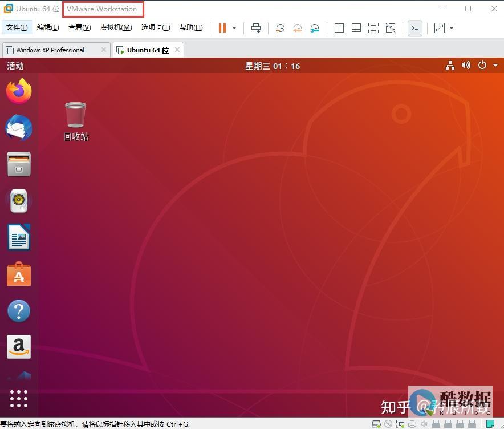Viewport: 504px width, 429px height.
Task: Open the message log note icon
Action: pyautogui.click(x=490, y=424)
